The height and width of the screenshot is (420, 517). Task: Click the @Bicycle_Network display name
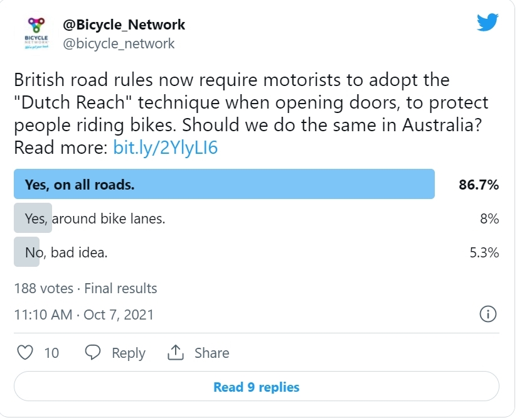124,25
